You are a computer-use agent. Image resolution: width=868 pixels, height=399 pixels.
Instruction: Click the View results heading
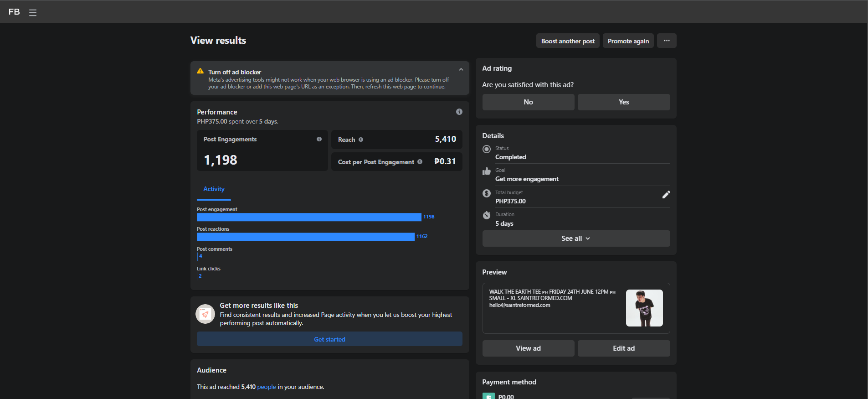click(218, 40)
